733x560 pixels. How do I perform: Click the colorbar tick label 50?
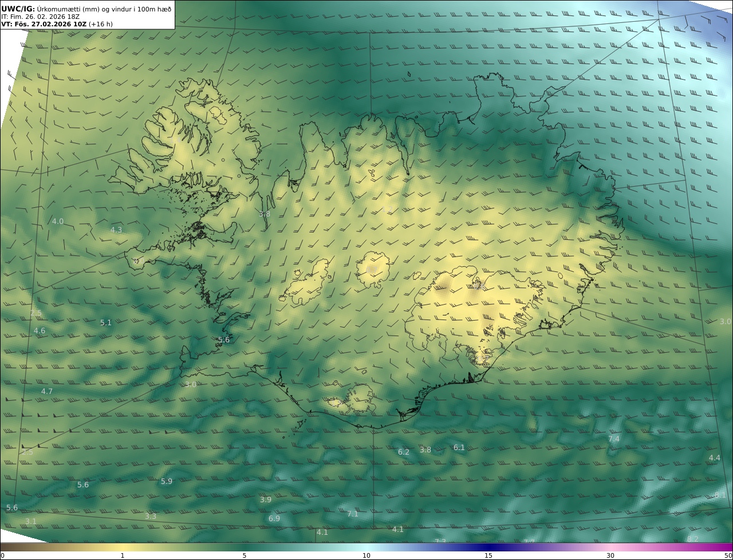[728, 555]
